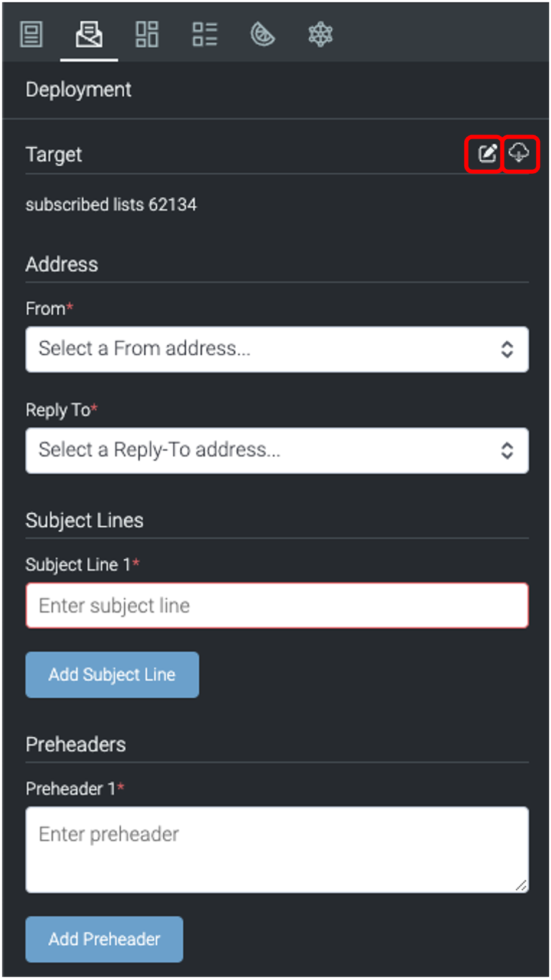Open the From address dropdown

click(x=277, y=349)
